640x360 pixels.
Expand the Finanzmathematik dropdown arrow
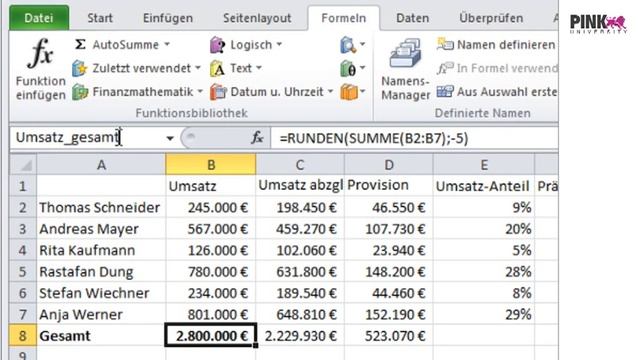(x=200, y=91)
